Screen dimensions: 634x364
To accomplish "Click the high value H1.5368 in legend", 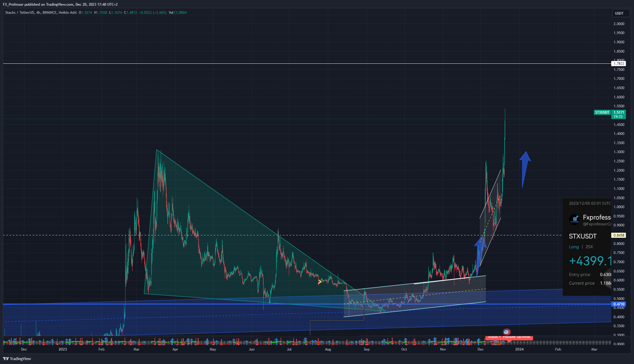I will (100, 13).
